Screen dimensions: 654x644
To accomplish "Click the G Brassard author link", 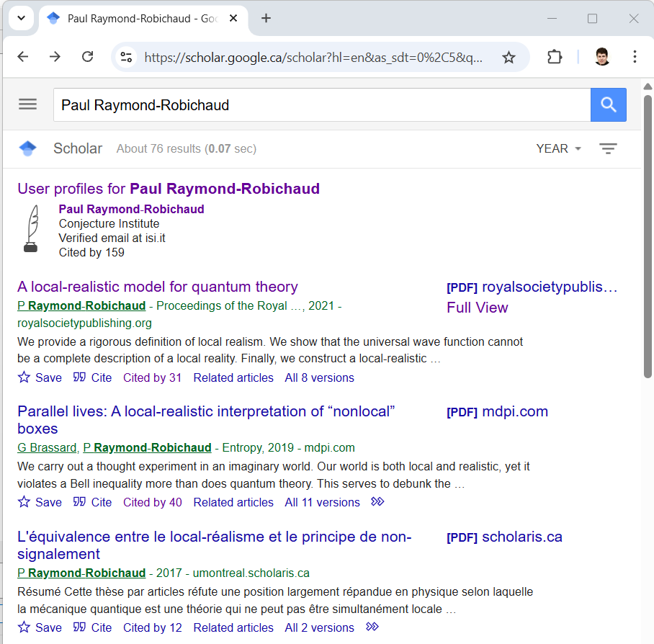I will [x=47, y=447].
